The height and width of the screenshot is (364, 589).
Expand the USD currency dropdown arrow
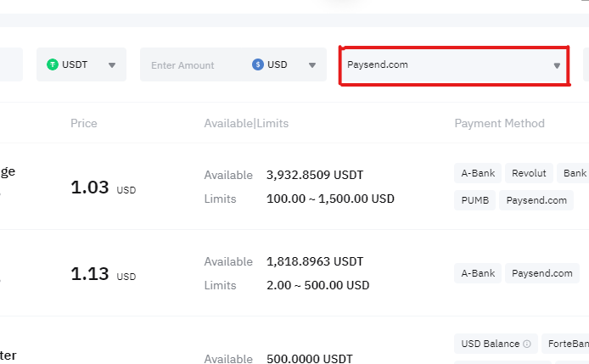pos(311,65)
